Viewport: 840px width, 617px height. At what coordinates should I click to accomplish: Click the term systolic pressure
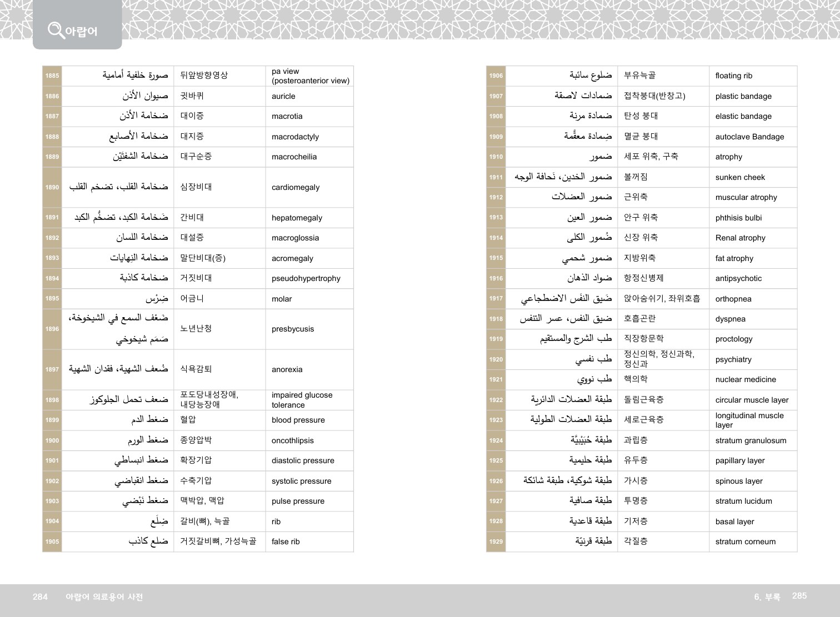(301, 481)
